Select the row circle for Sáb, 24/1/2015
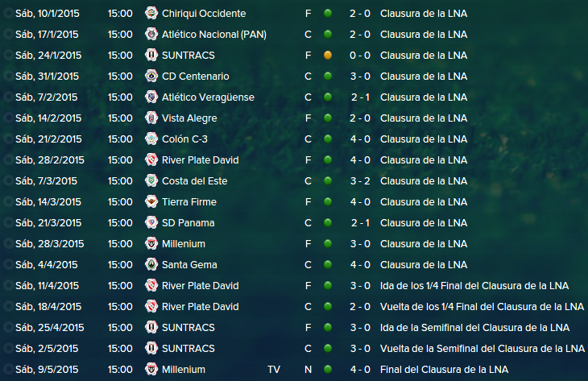Image resolution: width=588 pixels, height=381 pixels. click(x=8, y=56)
